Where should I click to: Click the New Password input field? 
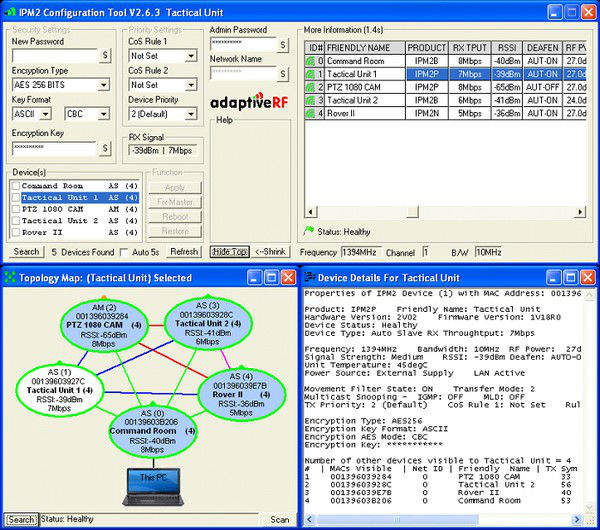(53, 57)
